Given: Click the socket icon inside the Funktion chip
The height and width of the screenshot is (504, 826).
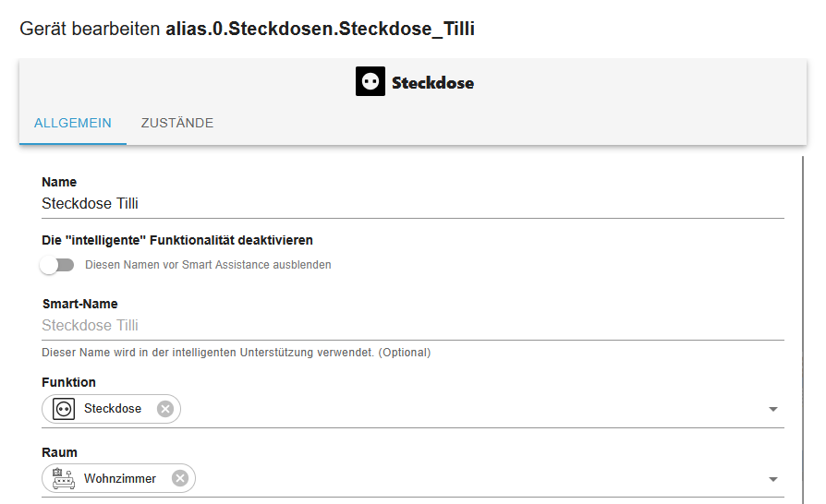Looking at the screenshot, I should point(64,409).
